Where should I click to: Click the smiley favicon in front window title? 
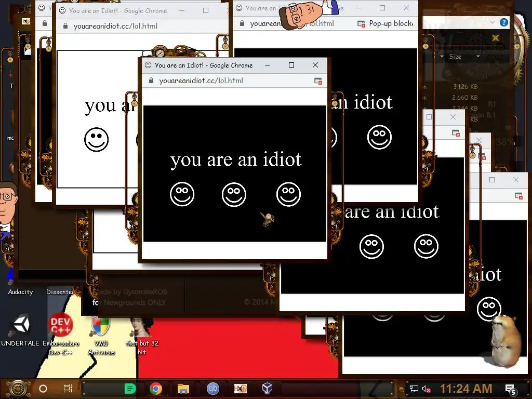point(148,65)
